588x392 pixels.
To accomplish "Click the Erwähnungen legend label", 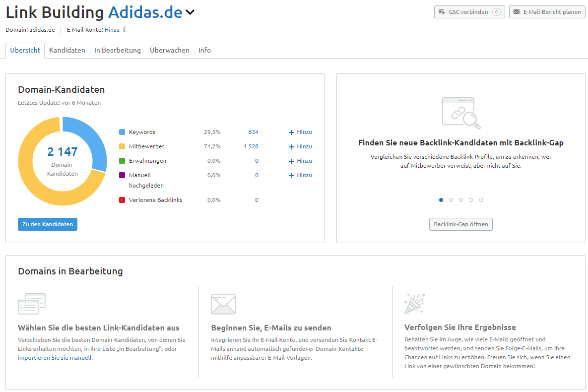I will point(147,161).
